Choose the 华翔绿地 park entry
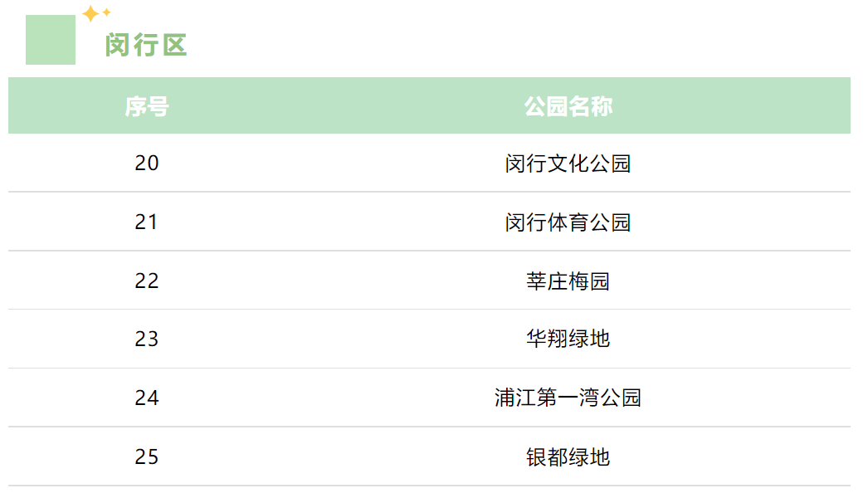 pyautogui.click(x=568, y=339)
